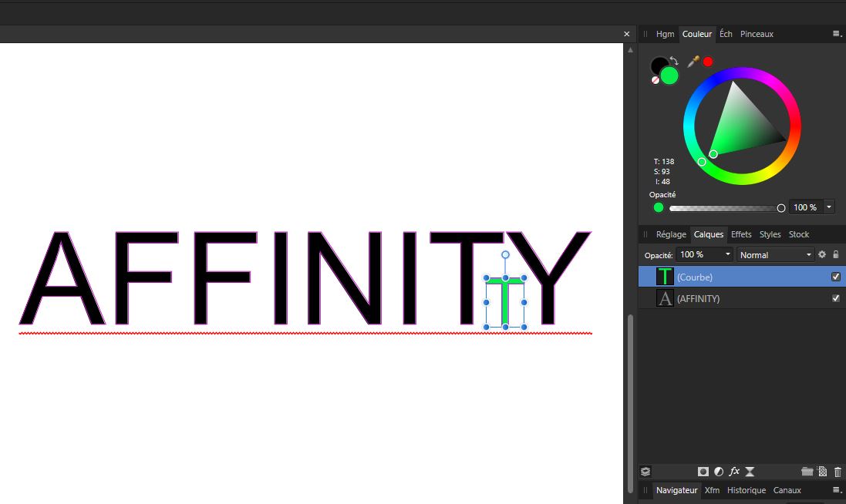Delete the layer with the trash icon
This screenshot has width=846, height=504.
(838, 472)
